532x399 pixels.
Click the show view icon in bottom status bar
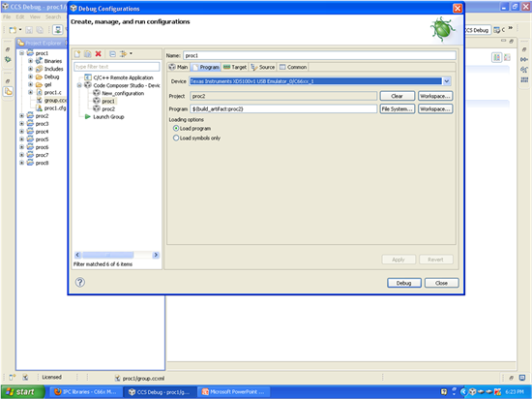pyautogui.click(x=13, y=377)
